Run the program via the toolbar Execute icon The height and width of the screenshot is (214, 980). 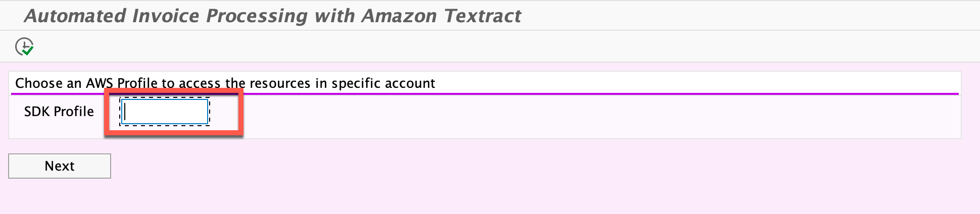click(x=24, y=46)
